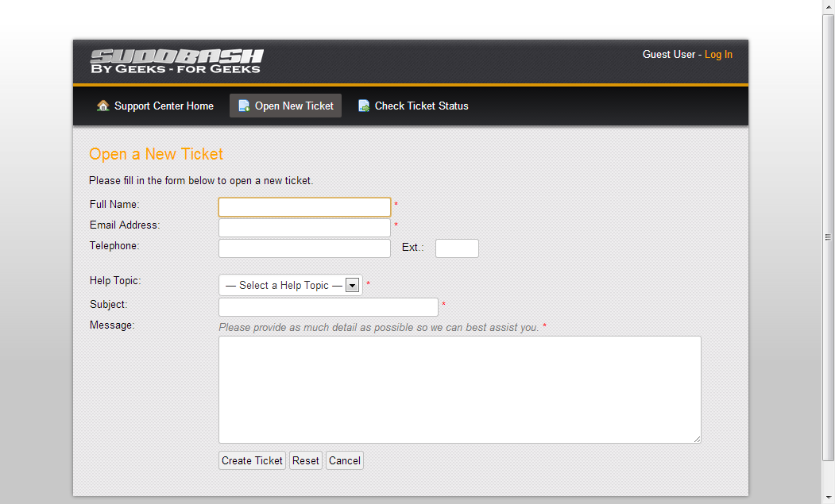Click the SudoBash logo in the header
Screen dimensions: 835x504
point(176,61)
